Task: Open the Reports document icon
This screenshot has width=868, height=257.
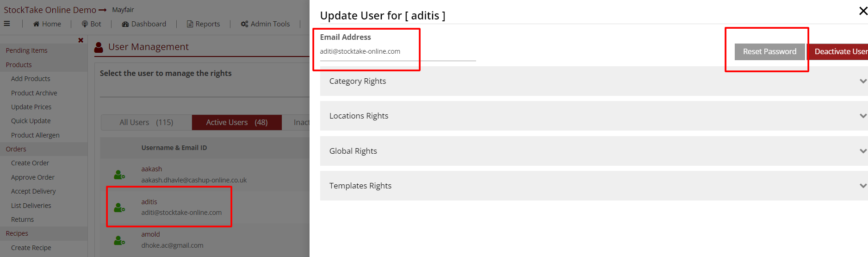Action: (x=190, y=24)
